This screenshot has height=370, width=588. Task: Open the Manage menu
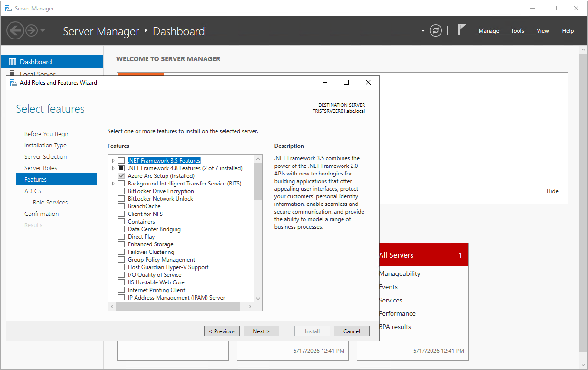(x=489, y=31)
